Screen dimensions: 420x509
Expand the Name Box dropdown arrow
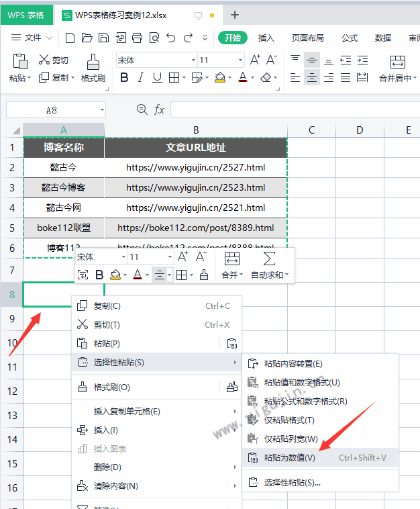point(102,110)
